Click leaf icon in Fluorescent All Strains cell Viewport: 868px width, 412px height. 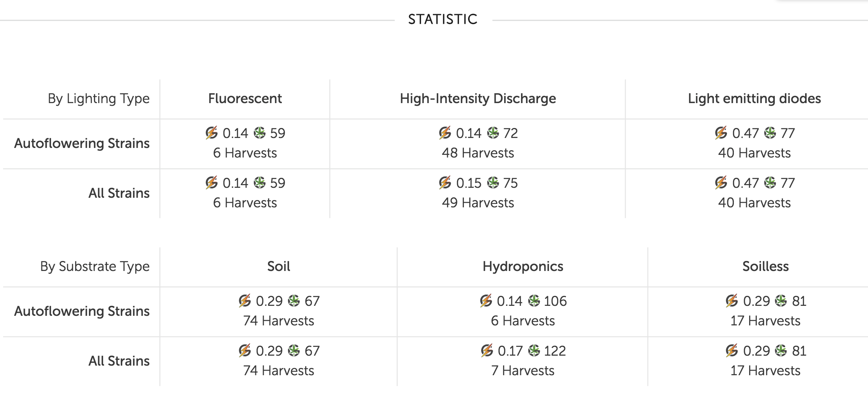pyautogui.click(x=260, y=183)
